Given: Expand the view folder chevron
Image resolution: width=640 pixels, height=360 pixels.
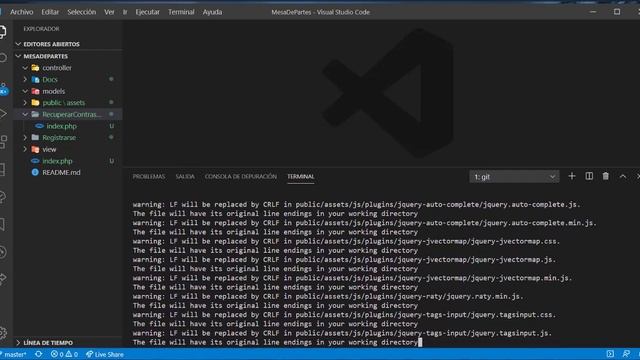Looking at the screenshot, I should (x=25, y=149).
